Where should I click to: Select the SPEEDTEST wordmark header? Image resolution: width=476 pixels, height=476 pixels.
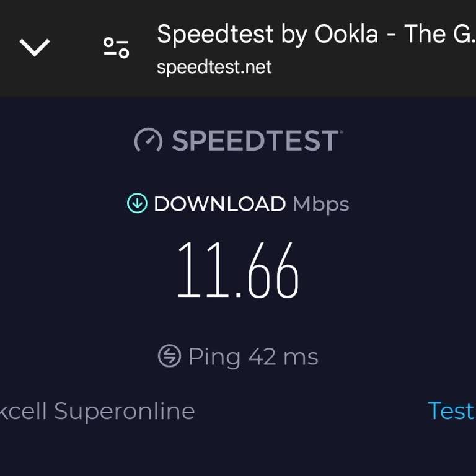tap(255, 141)
